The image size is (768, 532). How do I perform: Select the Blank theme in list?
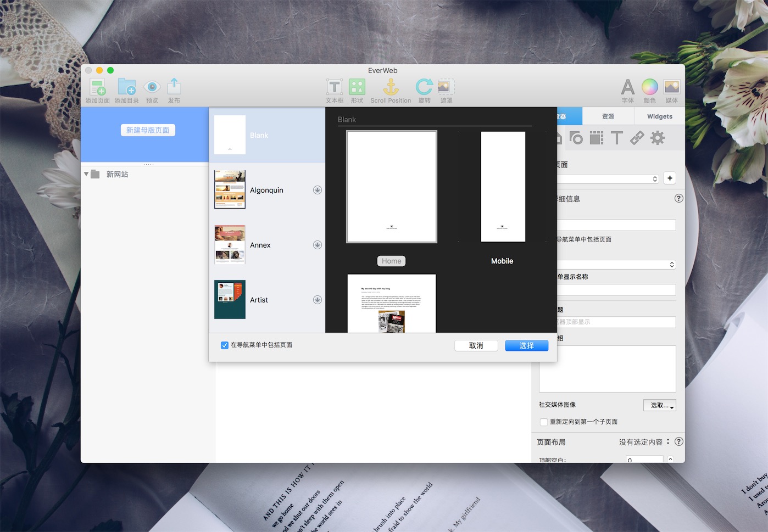[267, 135]
